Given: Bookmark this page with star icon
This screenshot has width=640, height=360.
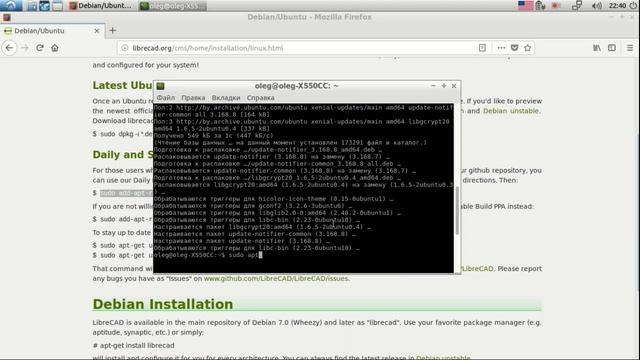Looking at the screenshot, I should (x=527, y=48).
